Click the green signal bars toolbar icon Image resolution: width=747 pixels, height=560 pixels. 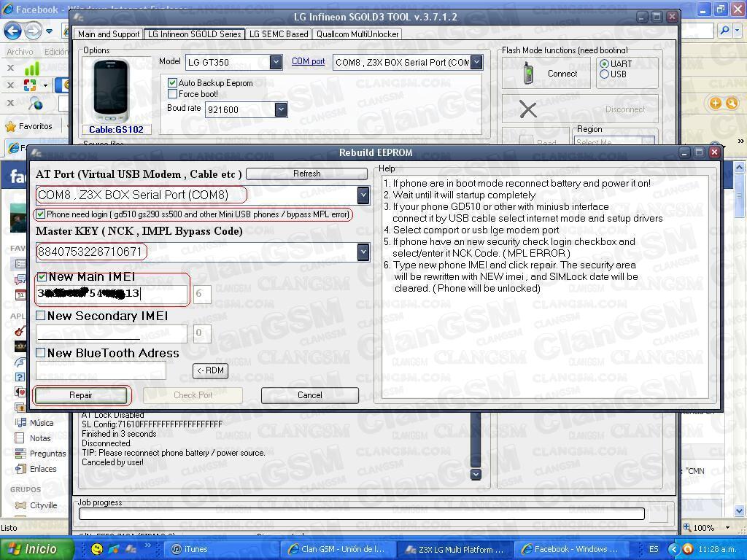31,69
